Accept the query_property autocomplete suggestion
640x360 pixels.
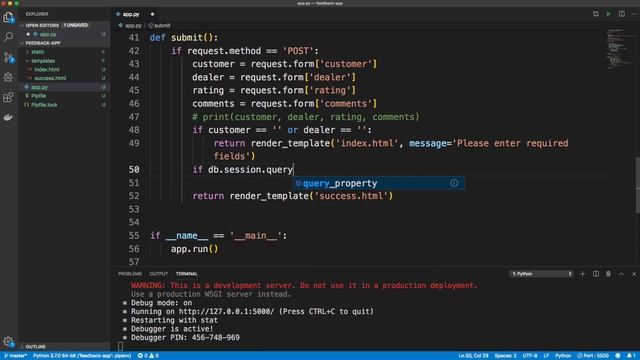click(x=379, y=183)
